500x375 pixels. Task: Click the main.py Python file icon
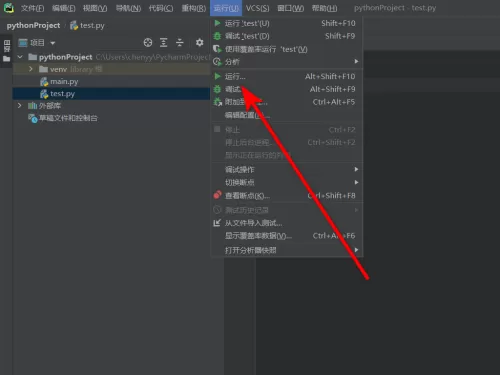(x=44, y=82)
